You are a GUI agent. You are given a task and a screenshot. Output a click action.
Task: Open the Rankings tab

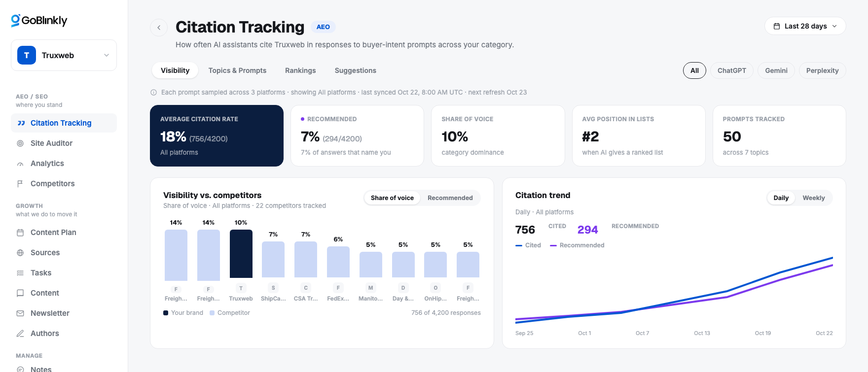click(300, 70)
